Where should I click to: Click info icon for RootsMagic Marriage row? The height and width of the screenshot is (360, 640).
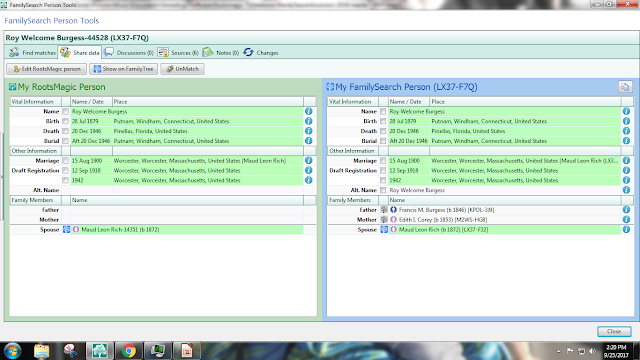click(x=309, y=160)
